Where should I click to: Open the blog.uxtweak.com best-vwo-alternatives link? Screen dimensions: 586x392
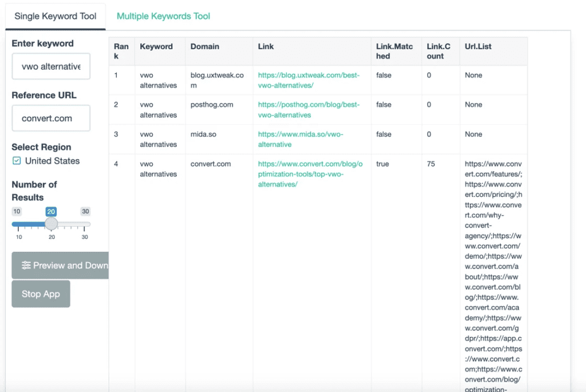(308, 80)
